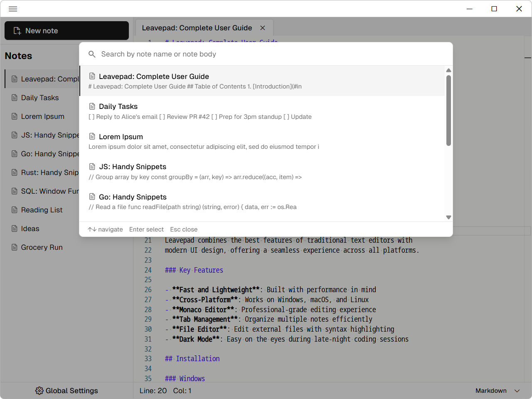The width and height of the screenshot is (532, 399).
Task: Open the Markdown language dropdown
Action: click(x=498, y=391)
